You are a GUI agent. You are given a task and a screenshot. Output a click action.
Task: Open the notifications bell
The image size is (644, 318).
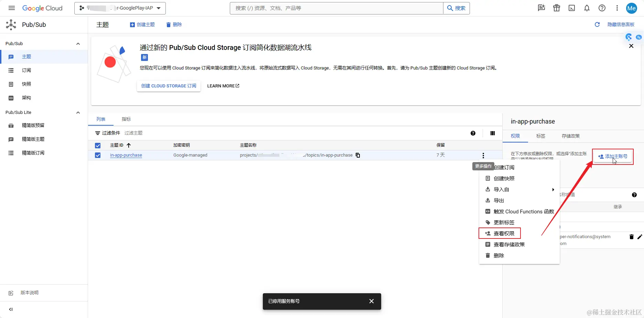tap(587, 8)
